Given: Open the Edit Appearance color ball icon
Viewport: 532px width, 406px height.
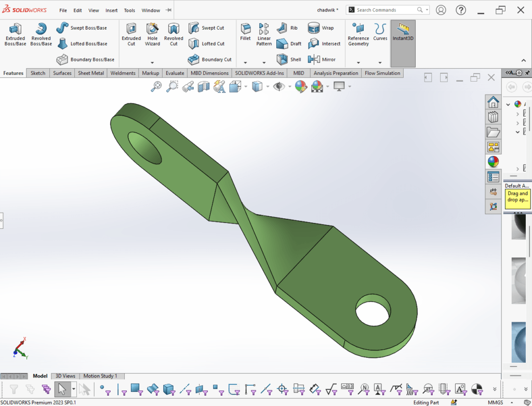Looking at the screenshot, I should click(301, 86).
